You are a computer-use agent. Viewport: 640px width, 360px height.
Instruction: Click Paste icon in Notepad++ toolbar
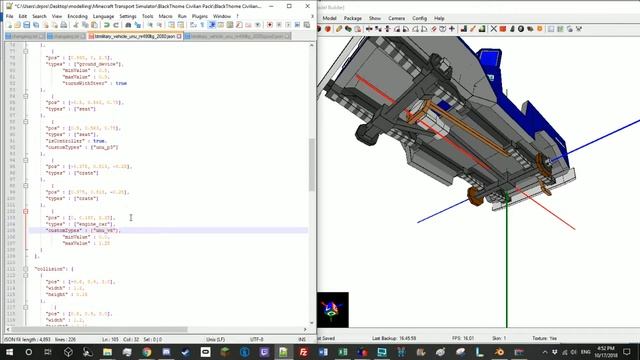[94, 25]
